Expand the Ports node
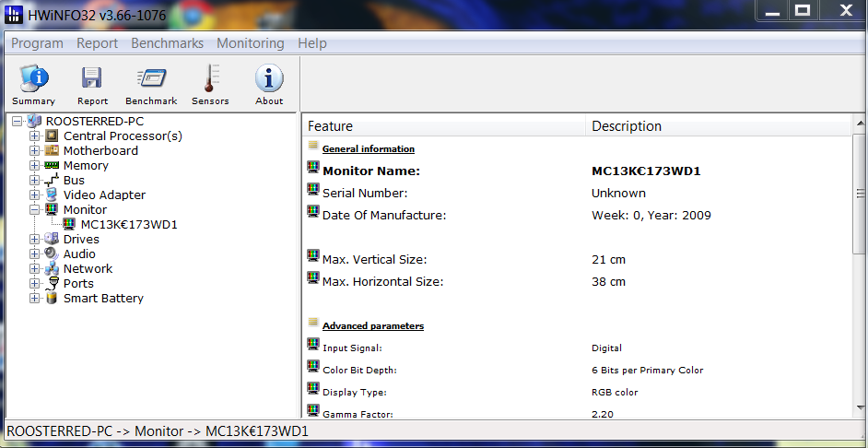Screen dimensions: 868x448 coord(35,284)
